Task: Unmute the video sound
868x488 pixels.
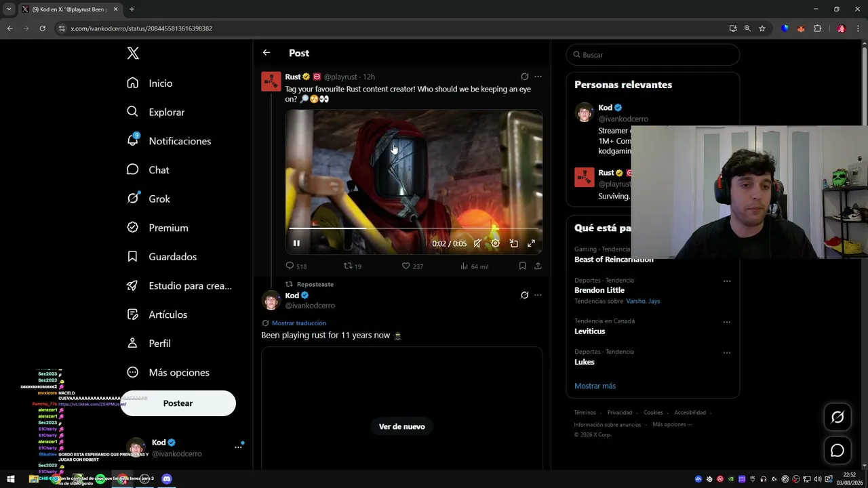Action: (x=477, y=243)
